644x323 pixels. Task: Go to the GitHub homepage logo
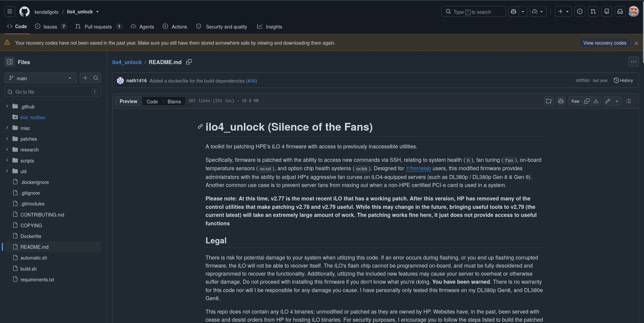[25, 12]
